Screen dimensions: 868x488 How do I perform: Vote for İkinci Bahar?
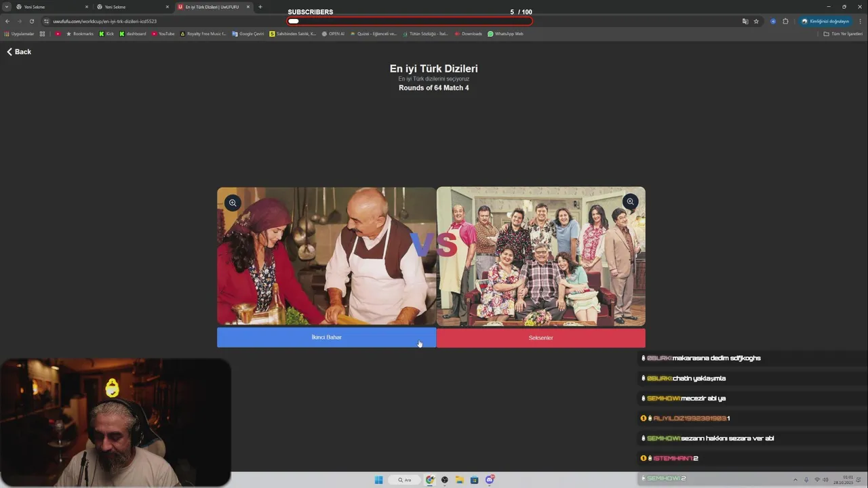click(x=326, y=338)
